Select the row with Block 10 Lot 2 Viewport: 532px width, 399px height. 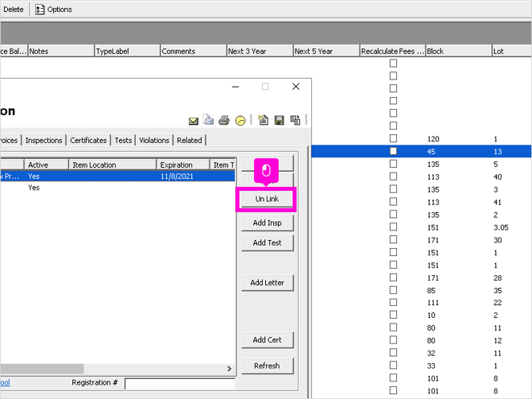coord(422,315)
